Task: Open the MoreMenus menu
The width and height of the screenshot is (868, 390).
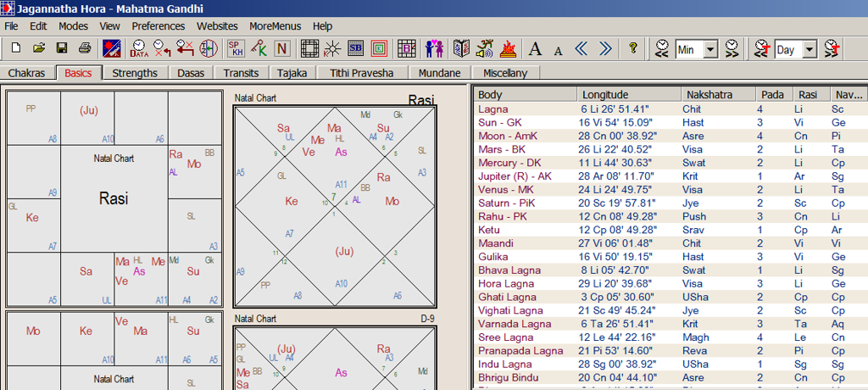Action: 275,26
